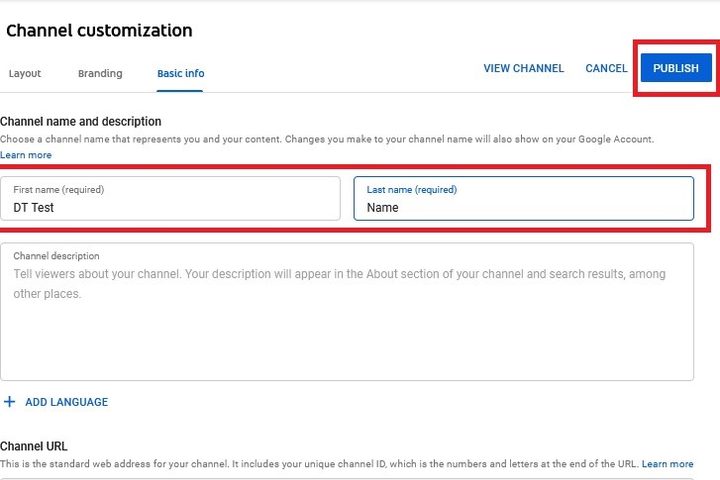This screenshot has width=720, height=480.
Task: Cancel the channel customization changes
Action: click(x=606, y=68)
